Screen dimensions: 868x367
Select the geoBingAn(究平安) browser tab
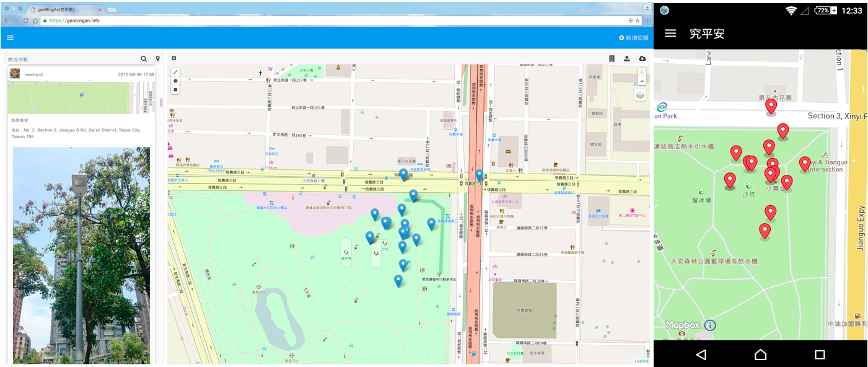(65, 10)
